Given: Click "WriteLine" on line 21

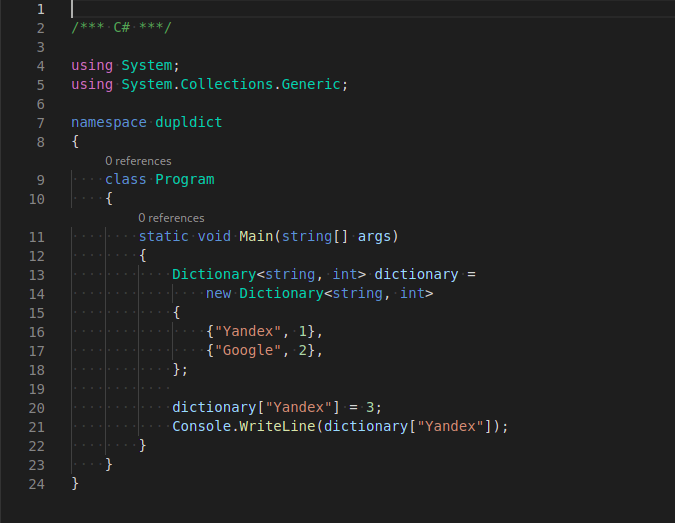Looking at the screenshot, I should [277, 426].
